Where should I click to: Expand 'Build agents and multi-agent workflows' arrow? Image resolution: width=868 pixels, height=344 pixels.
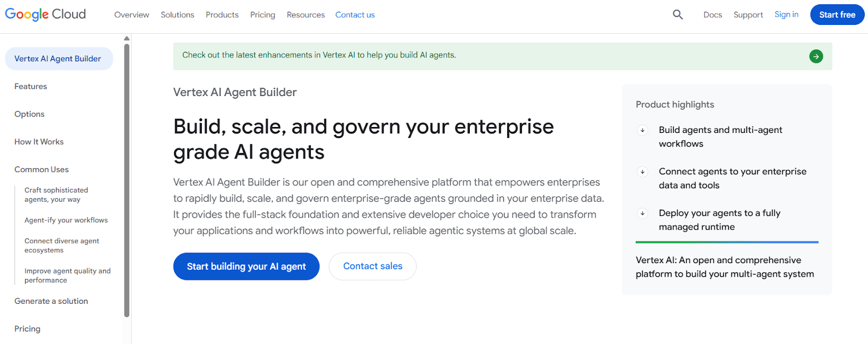[642, 130]
